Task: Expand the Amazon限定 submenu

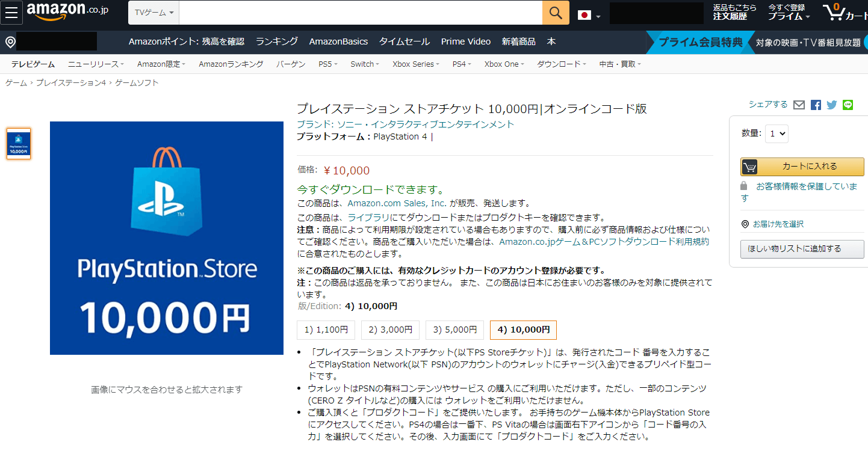Action: pos(161,64)
